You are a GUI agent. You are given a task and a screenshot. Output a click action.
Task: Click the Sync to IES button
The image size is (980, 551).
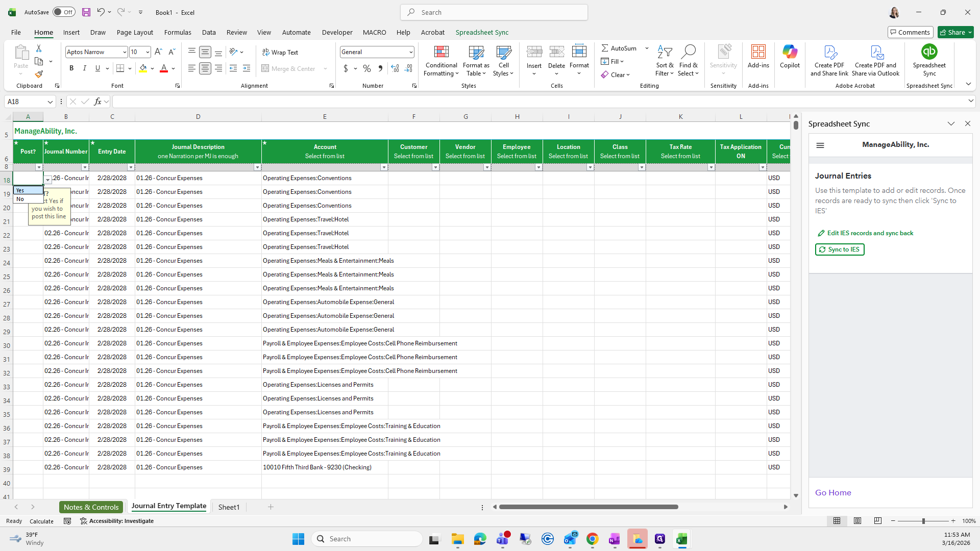(840, 249)
